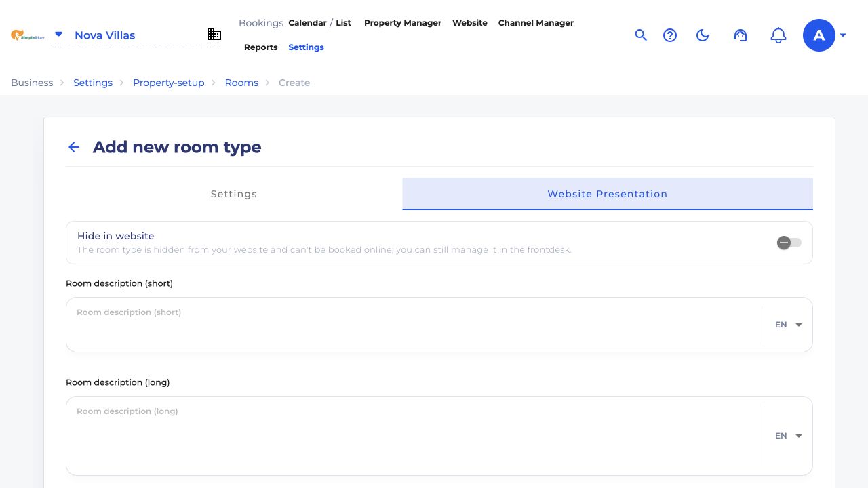Open the support headset icon
This screenshot has height=488, width=868.
click(741, 35)
